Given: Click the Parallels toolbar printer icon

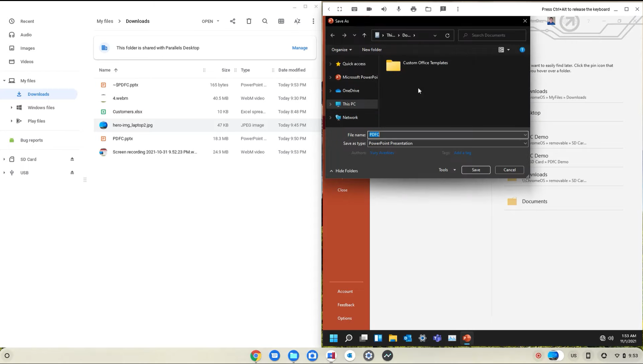Looking at the screenshot, I should pyautogui.click(x=413, y=9).
